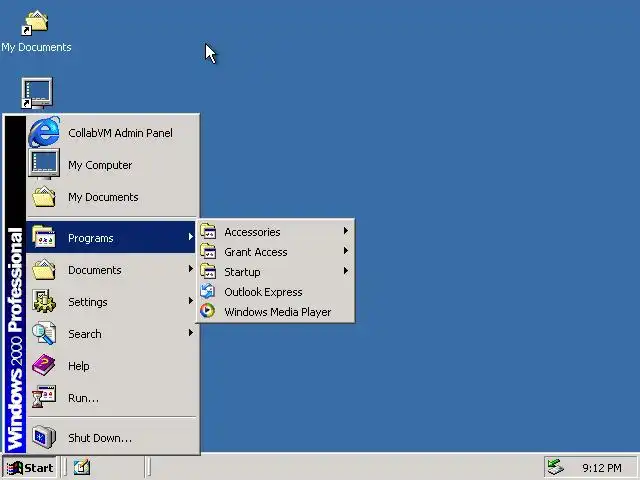
Task: Expand the Search submenu arrow
Action: (x=190, y=333)
